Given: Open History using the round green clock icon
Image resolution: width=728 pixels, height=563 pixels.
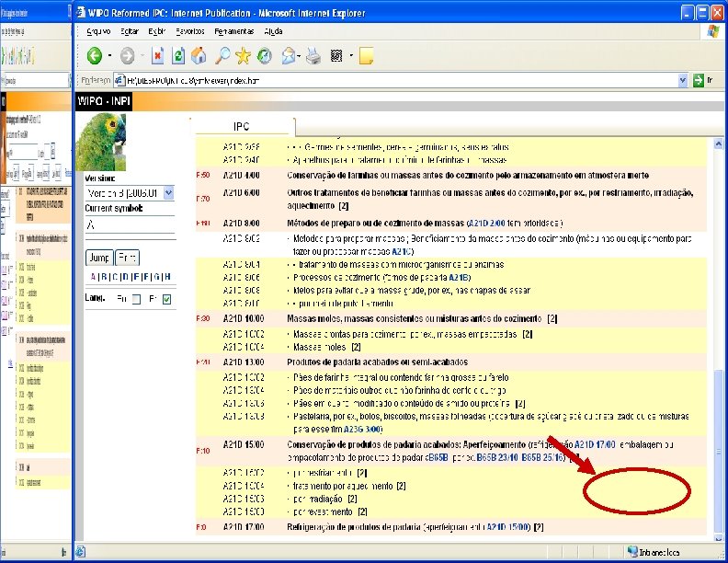Looking at the screenshot, I should (x=265, y=56).
